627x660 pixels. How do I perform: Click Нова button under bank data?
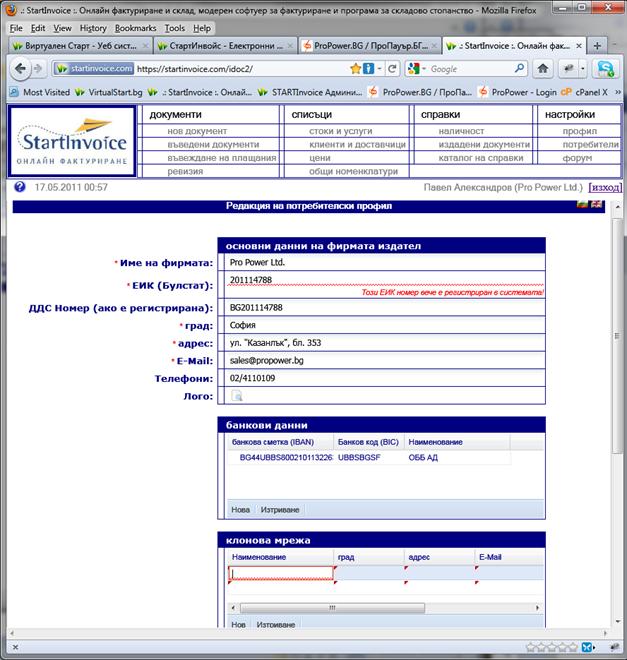click(x=240, y=510)
